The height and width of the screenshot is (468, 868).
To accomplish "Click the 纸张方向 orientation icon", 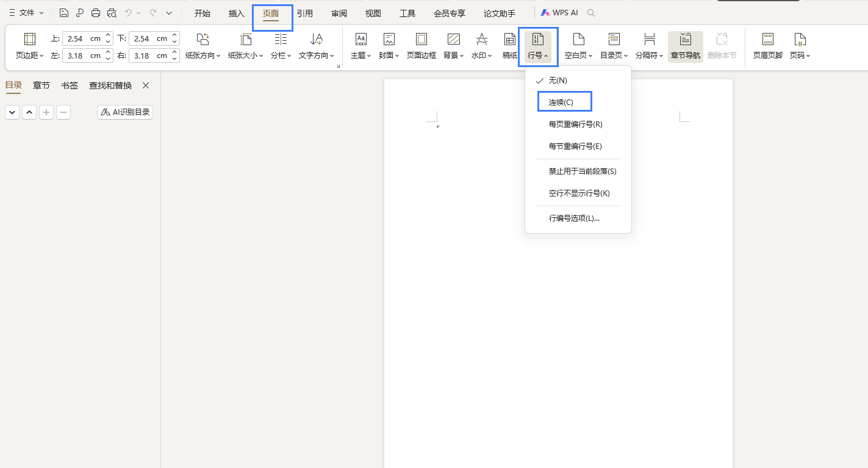I will [203, 39].
